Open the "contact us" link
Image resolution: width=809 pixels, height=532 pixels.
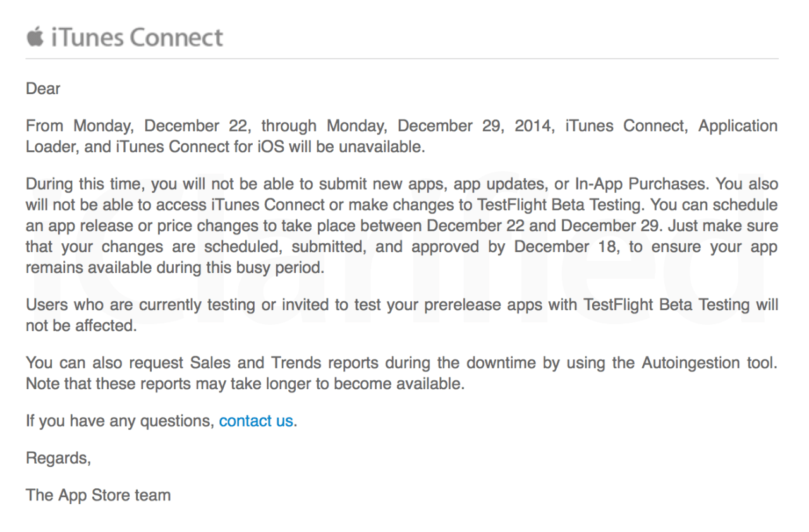pyautogui.click(x=256, y=421)
